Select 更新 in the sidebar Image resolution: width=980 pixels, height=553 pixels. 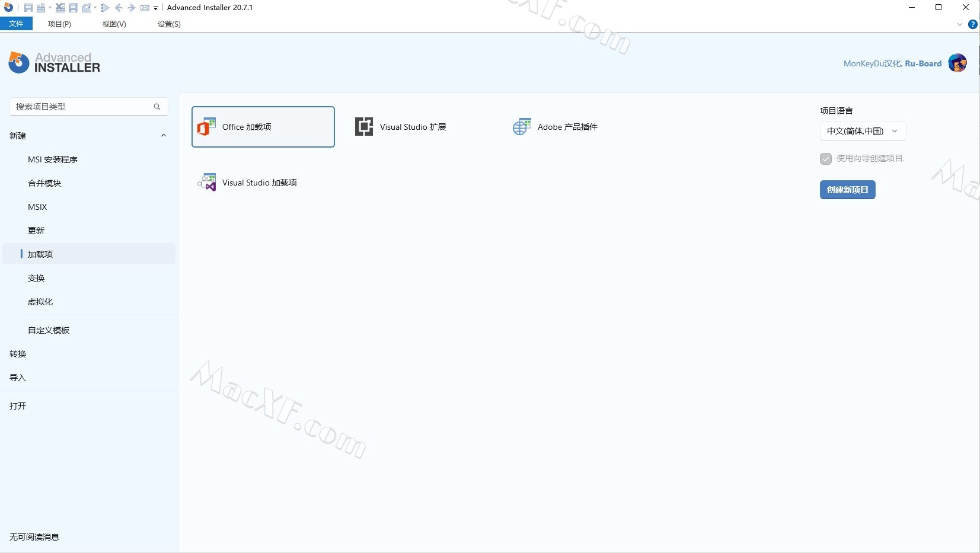coord(36,231)
